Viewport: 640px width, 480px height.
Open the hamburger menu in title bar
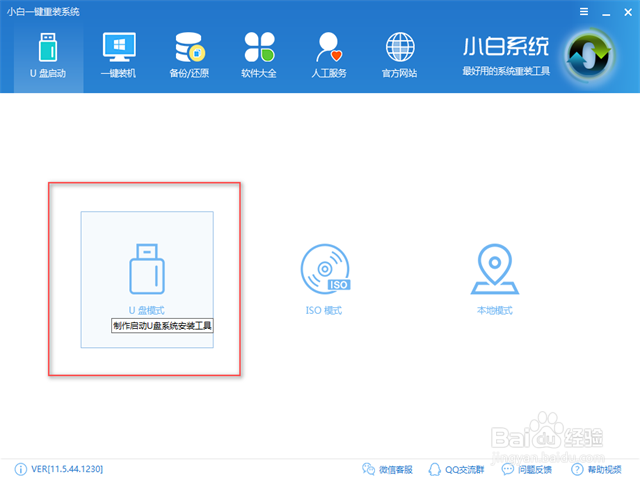pos(584,12)
